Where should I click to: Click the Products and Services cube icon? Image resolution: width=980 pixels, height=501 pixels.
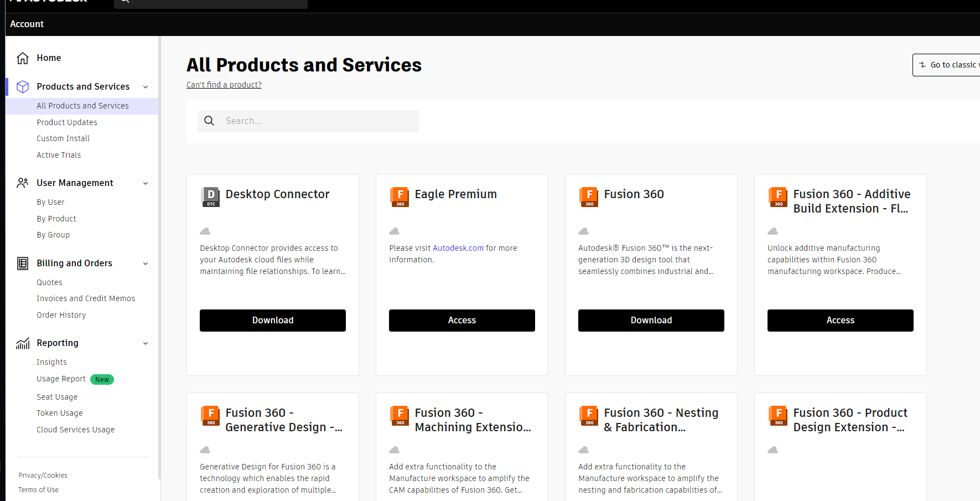(23, 87)
